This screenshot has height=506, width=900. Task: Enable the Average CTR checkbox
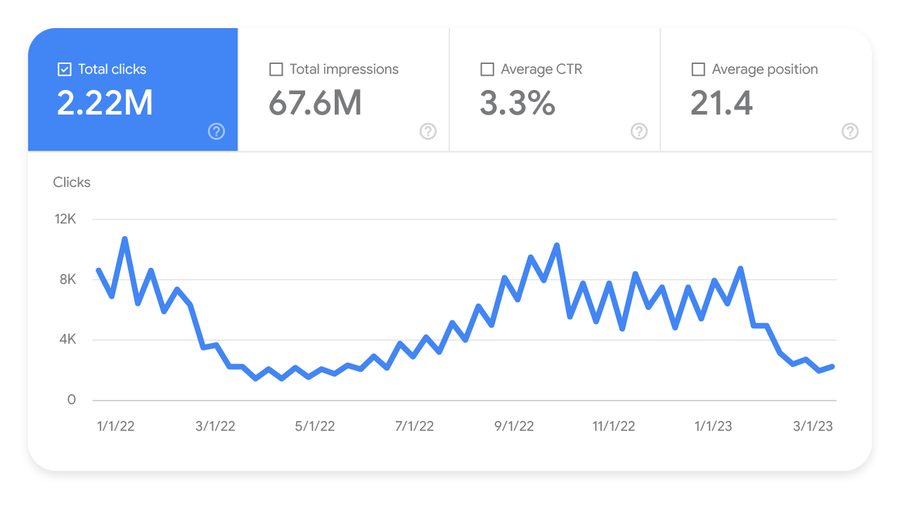click(x=487, y=69)
